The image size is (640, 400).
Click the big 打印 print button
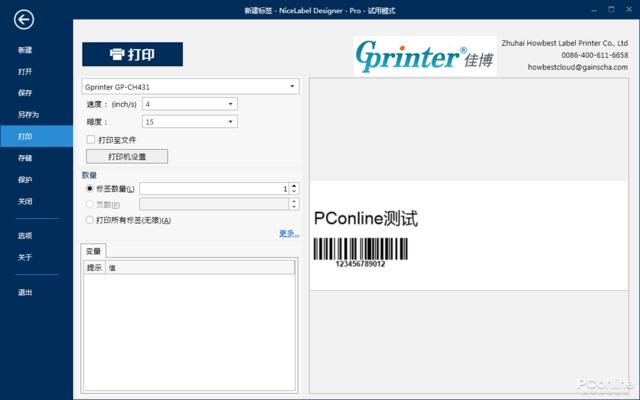132,54
